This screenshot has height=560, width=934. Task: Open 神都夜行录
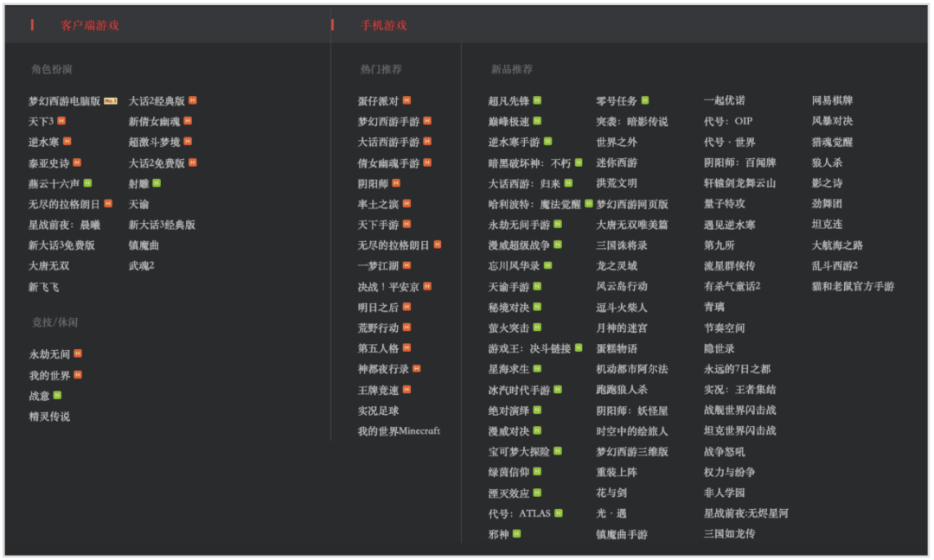tap(383, 369)
